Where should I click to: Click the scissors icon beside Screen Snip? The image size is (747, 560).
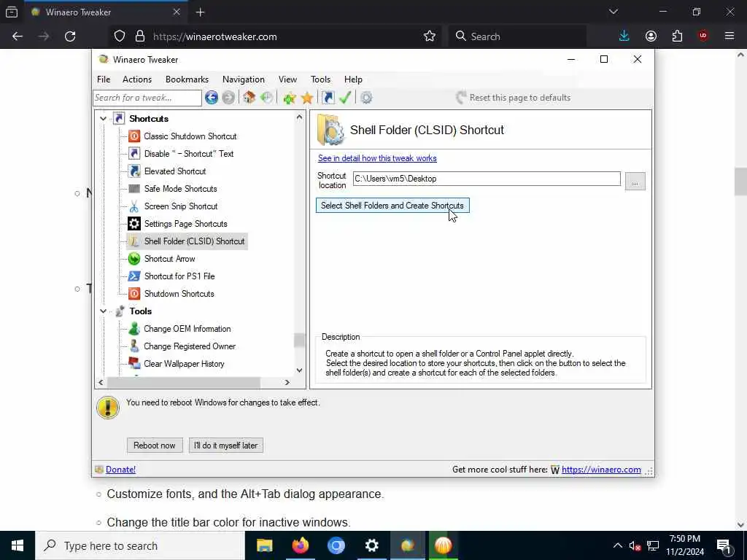click(x=134, y=206)
